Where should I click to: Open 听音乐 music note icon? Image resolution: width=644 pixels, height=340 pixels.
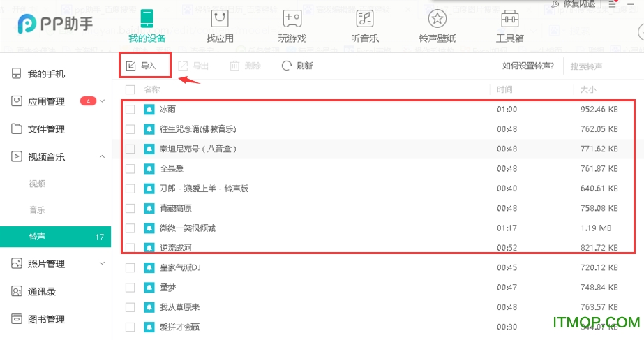point(365,19)
